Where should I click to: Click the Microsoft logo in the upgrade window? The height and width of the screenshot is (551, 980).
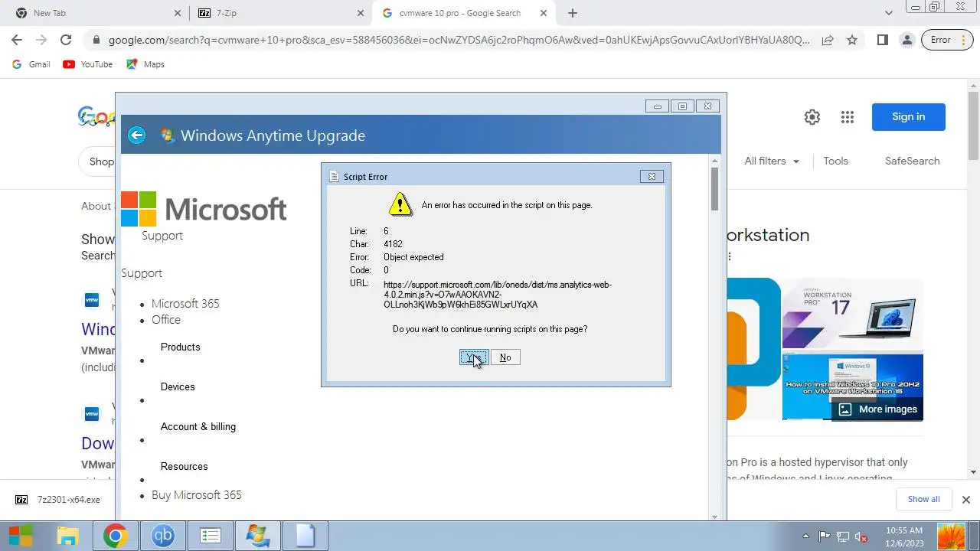coord(204,209)
